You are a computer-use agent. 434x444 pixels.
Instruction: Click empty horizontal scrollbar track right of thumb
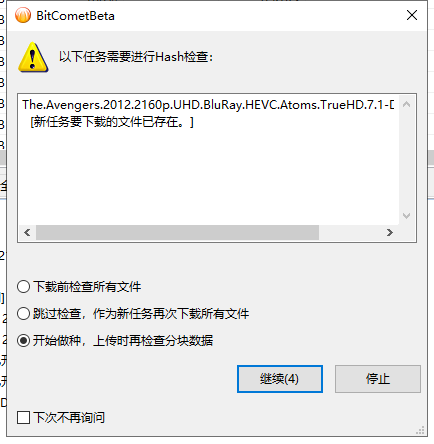click(x=350, y=232)
